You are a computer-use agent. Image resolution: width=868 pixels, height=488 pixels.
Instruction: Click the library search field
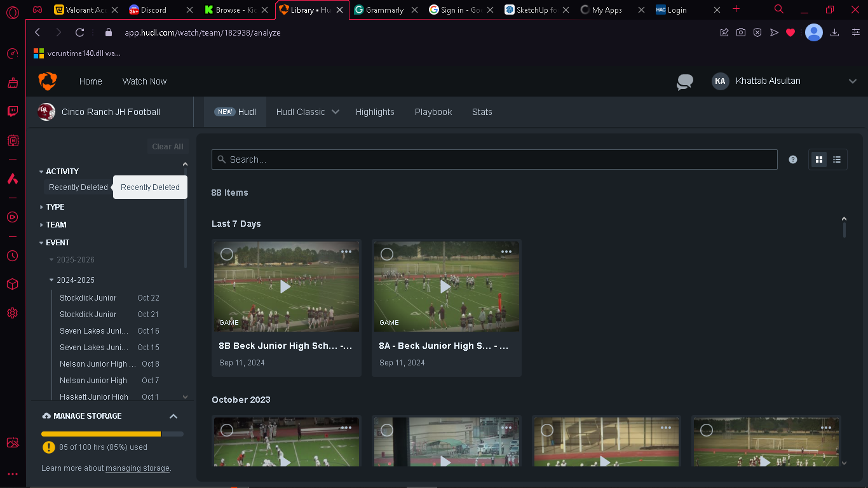click(494, 159)
